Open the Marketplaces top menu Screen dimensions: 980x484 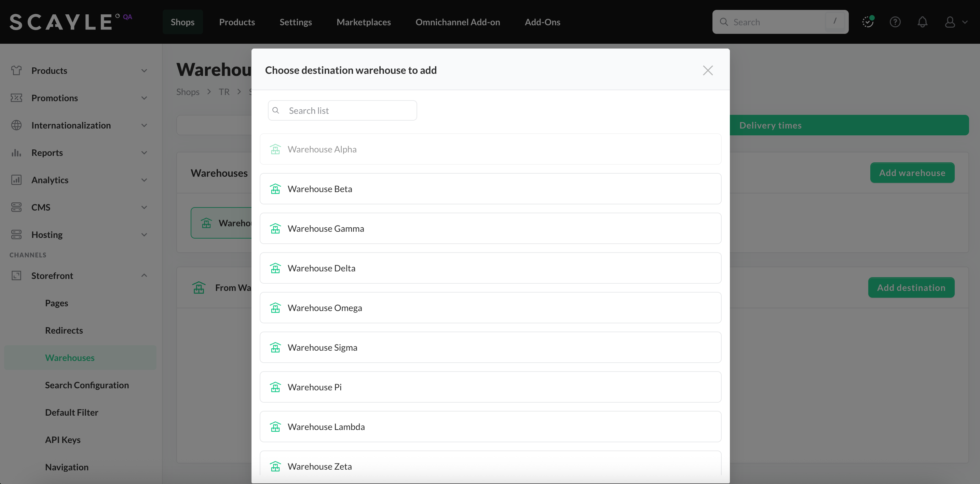tap(363, 22)
